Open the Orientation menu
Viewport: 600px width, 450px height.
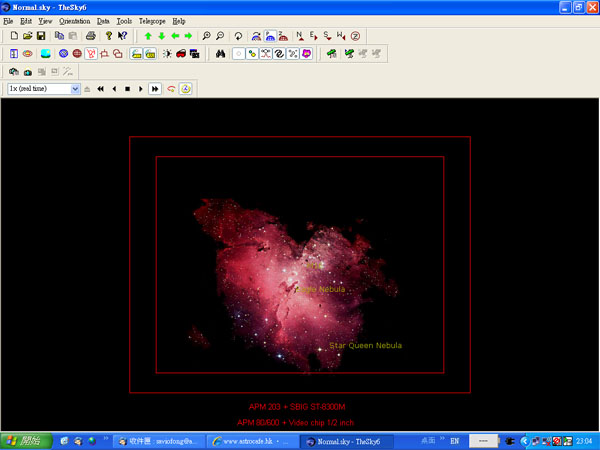click(74, 21)
